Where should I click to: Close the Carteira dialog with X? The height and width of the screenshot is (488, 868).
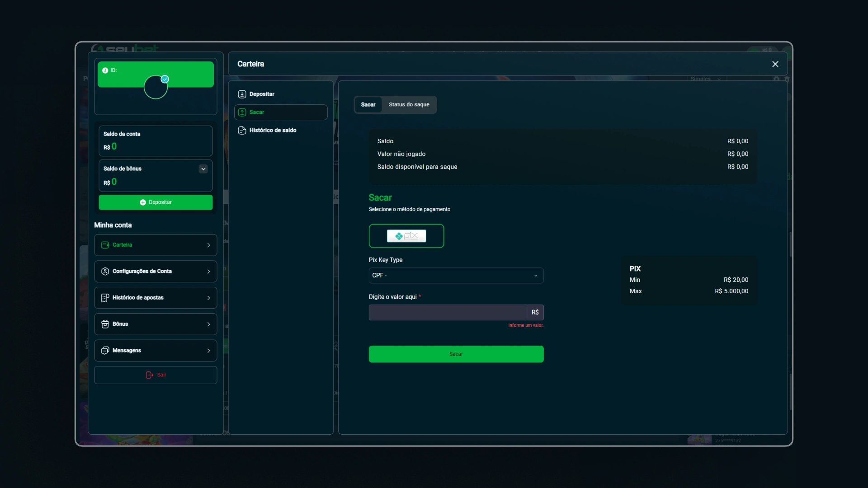coord(775,64)
